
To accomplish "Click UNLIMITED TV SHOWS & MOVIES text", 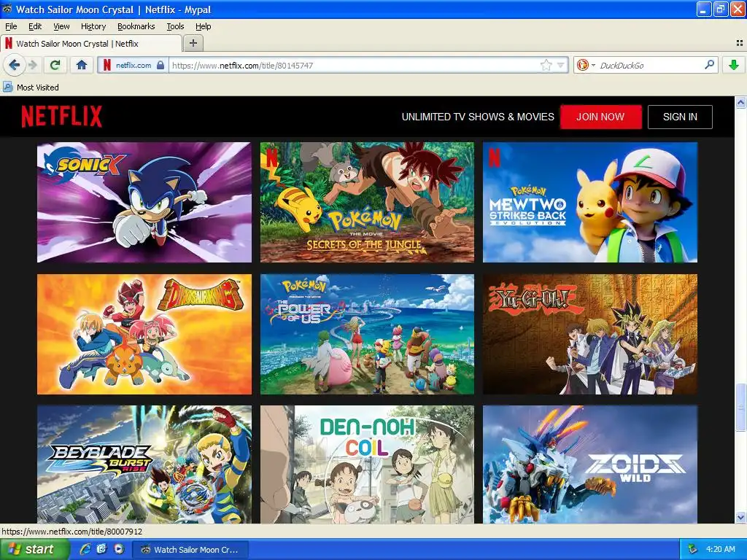I will (478, 117).
